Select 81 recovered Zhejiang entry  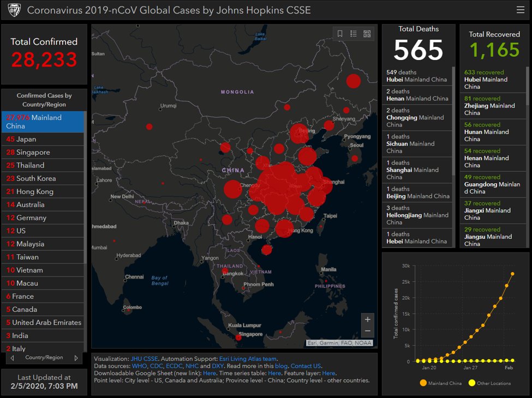pyautogui.click(x=493, y=105)
